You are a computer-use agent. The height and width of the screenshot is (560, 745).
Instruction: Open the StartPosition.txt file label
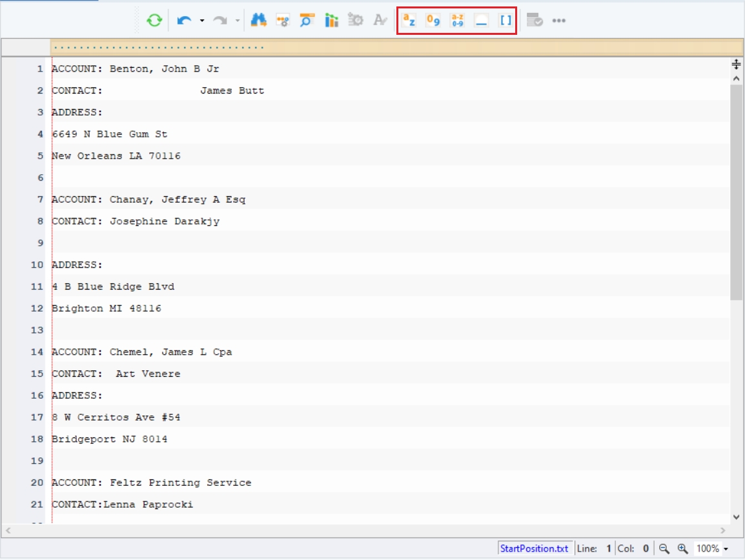pyautogui.click(x=534, y=548)
